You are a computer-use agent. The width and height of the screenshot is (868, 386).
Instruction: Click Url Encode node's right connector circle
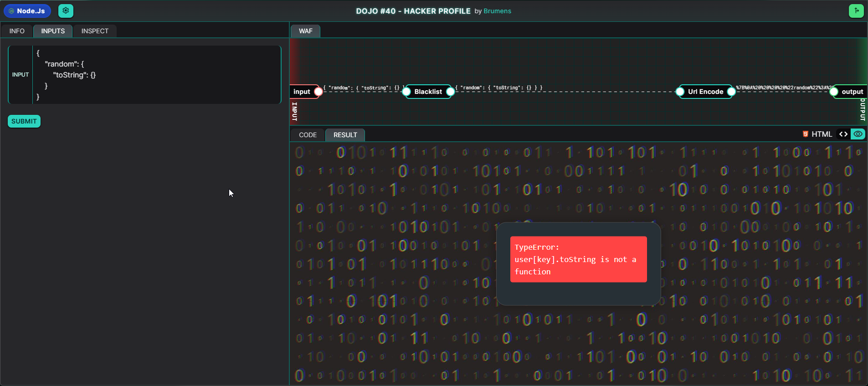[x=731, y=92]
